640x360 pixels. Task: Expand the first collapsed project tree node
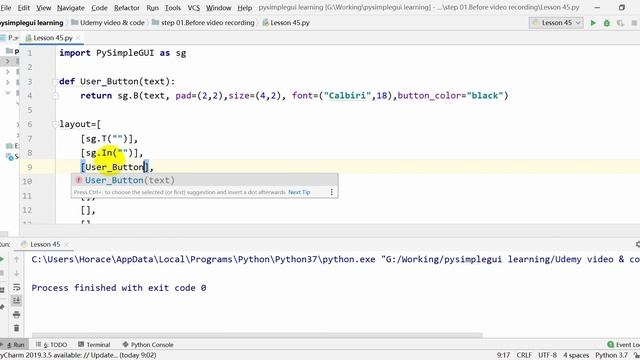tap(8, 61)
